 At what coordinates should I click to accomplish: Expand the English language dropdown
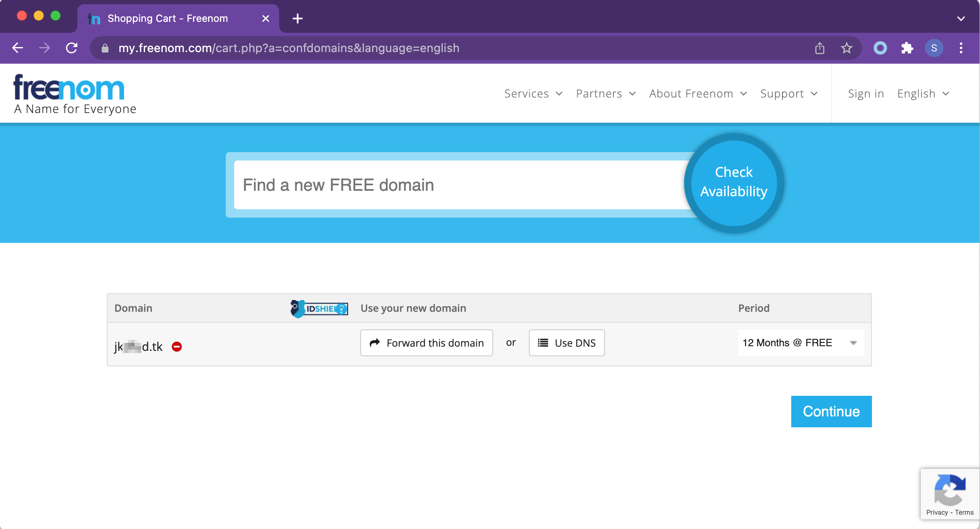pos(923,93)
